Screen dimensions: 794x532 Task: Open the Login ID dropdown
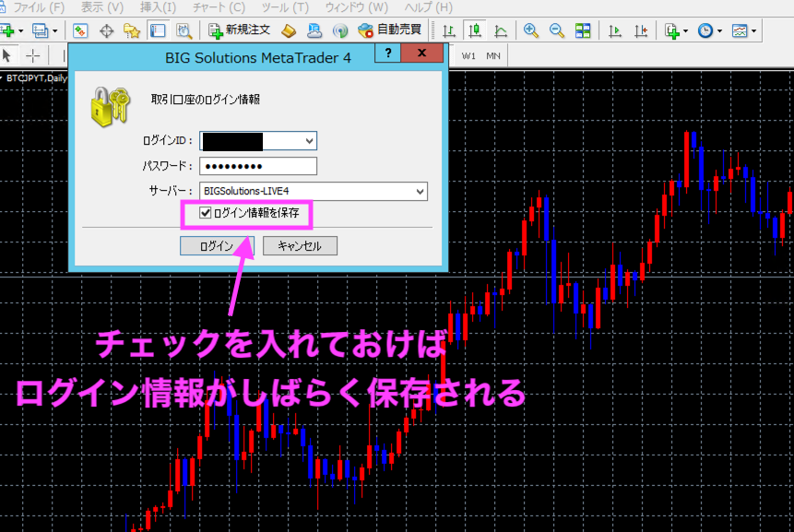click(309, 140)
